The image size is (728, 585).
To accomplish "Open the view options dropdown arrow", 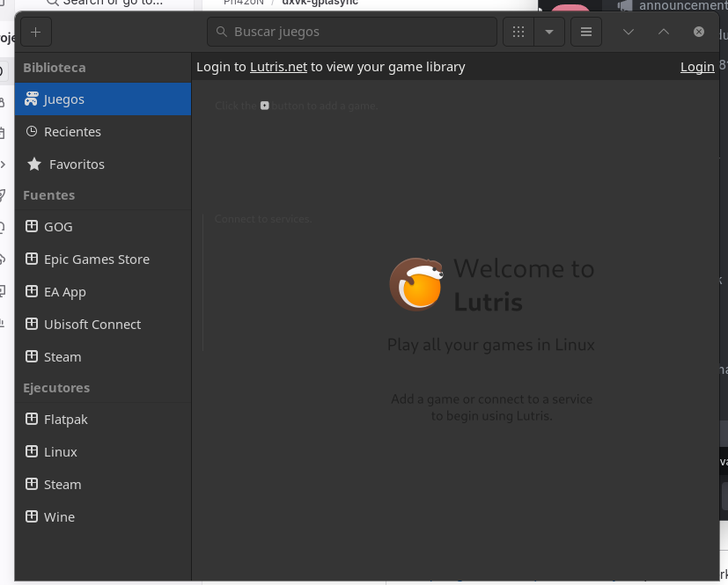I will pyautogui.click(x=549, y=32).
